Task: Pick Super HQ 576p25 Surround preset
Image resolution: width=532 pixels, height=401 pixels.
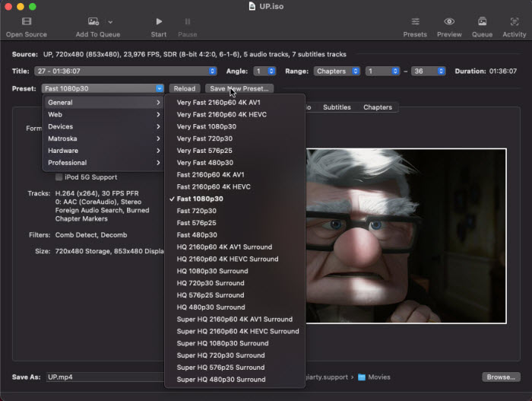Action: [x=235, y=368]
